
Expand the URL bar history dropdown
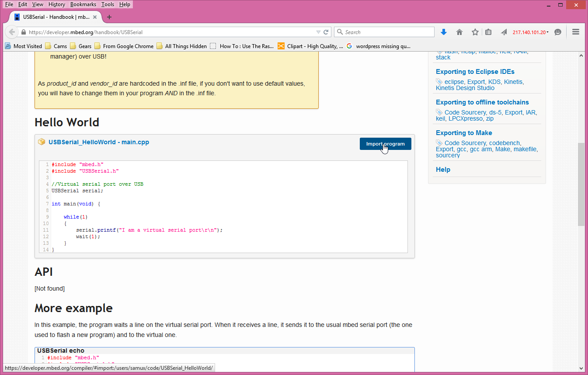(x=318, y=32)
